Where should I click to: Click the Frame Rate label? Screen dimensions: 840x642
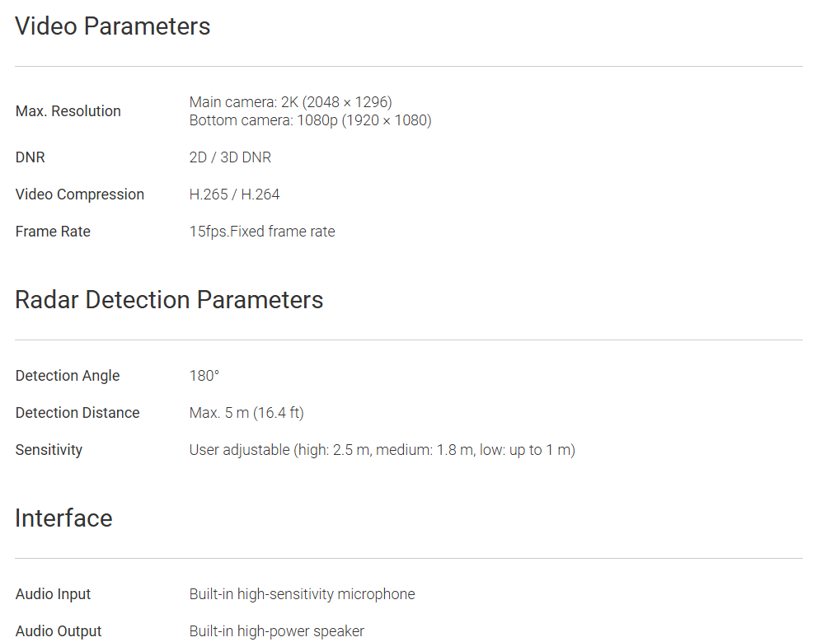[53, 232]
